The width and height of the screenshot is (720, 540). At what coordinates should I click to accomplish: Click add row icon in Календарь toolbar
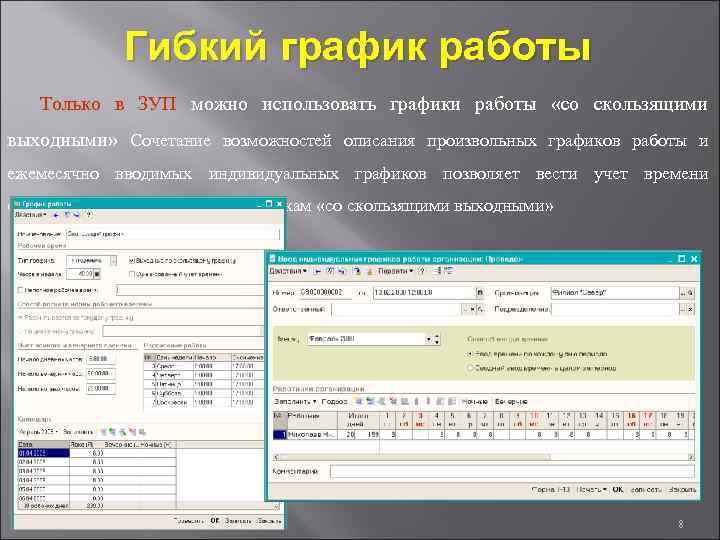coord(103,432)
